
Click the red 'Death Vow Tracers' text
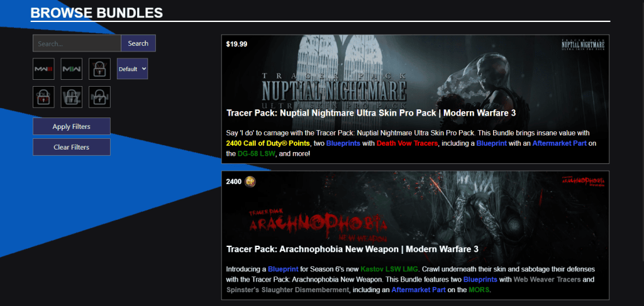(407, 143)
